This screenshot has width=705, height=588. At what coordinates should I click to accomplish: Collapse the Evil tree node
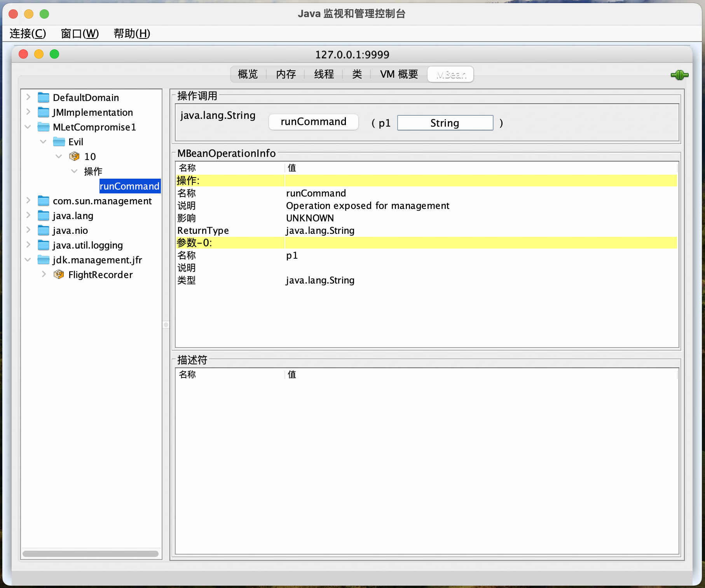pyautogui.click(x=44, y=141)
